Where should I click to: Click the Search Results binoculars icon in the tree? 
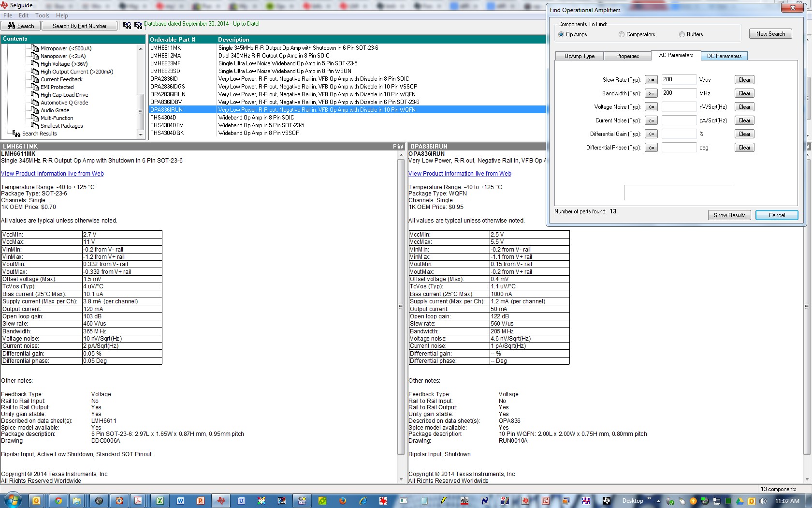[x=16, y=134]
